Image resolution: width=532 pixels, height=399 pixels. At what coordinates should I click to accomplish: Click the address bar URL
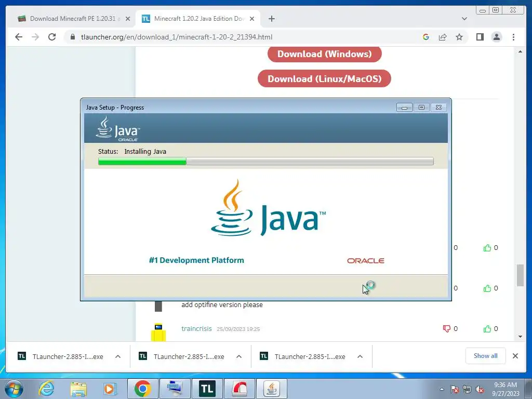pos(177,37)
